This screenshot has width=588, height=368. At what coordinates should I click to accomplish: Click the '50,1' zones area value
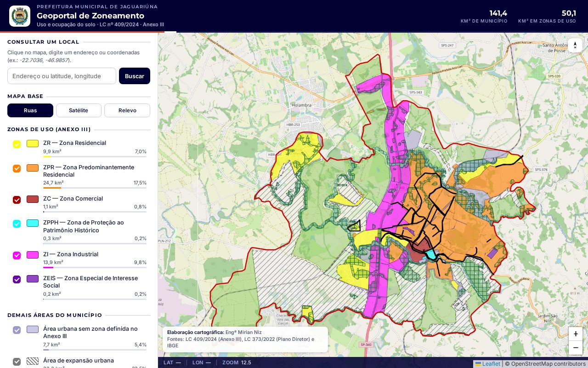pyautogui.click(x=569, y=13)
